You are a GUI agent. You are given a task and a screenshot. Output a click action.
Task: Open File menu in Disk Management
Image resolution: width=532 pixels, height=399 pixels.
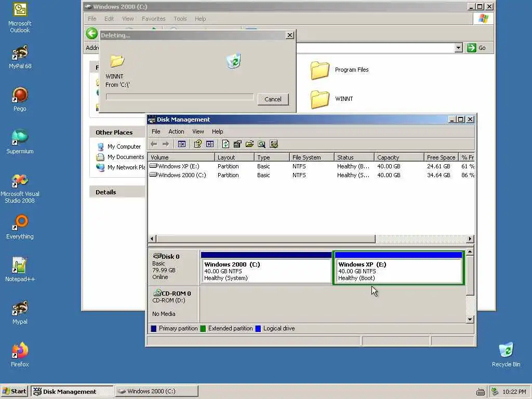point(156,131)
